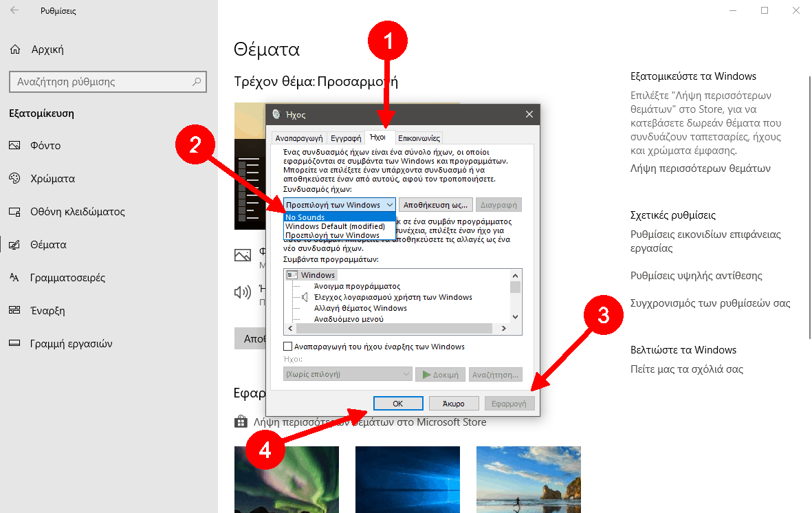Image resolution: width=812 pixels, height=513 pixels.
Task: Click the Έναρξη start tiles icon
Action: [15, 311]
